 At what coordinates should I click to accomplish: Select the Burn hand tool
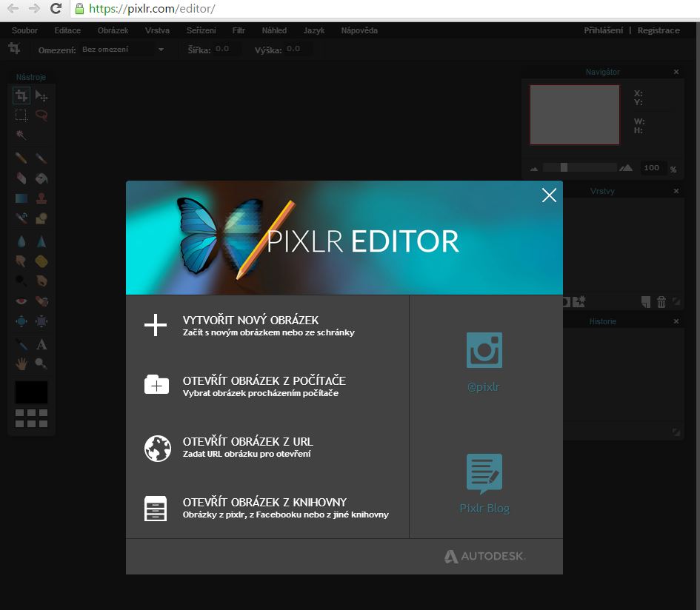click(41, 281)
